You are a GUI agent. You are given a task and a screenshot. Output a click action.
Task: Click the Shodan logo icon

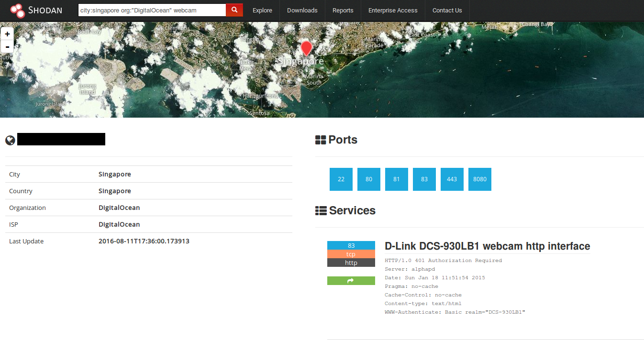(x=17, y=10)
